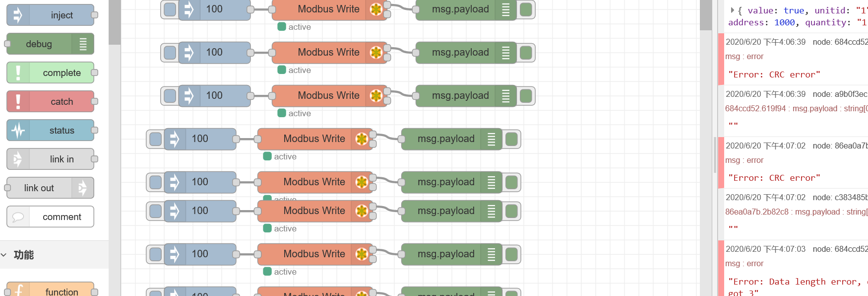Open the 86ea0a7b.2b82c8 msg.payload source link
The width and height of the screenshot is (868, 296).
[x=756, y=212]
